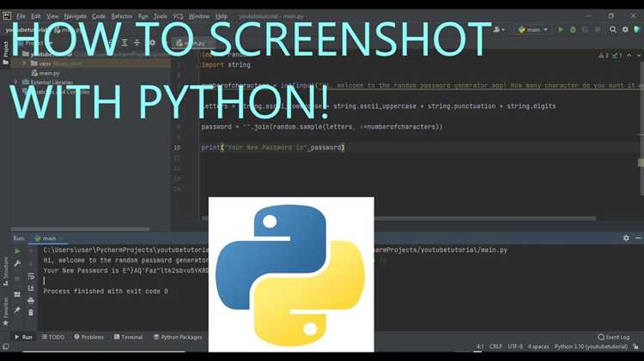Click Expand All icon in Project panel
Viewport: 644px width, 361px height.
(x=125, y=43)
